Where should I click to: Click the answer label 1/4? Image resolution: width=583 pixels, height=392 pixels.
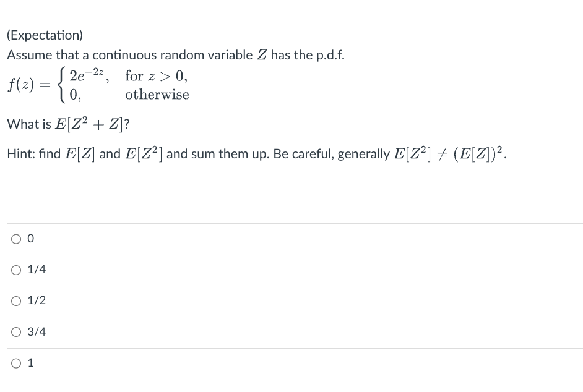click(36, 270)
